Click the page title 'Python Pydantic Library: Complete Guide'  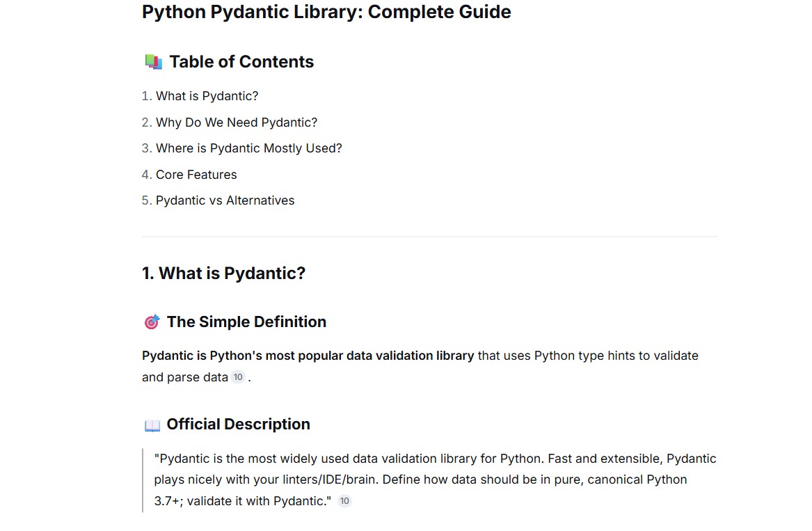(x=326, y=12)
